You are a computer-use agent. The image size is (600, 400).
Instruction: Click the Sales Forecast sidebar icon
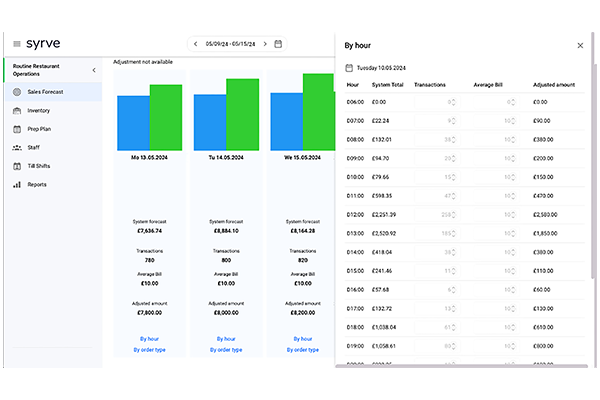pyautogui.click(x=18, y=92)
